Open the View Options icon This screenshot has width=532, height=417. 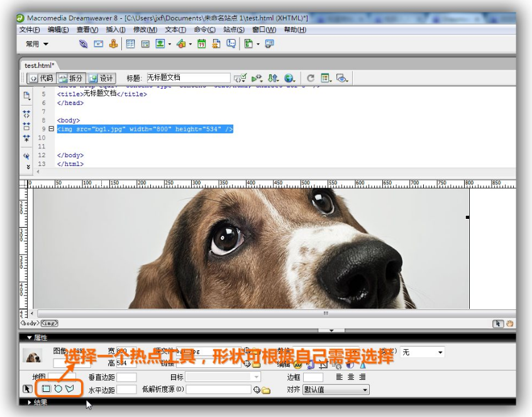326,79
